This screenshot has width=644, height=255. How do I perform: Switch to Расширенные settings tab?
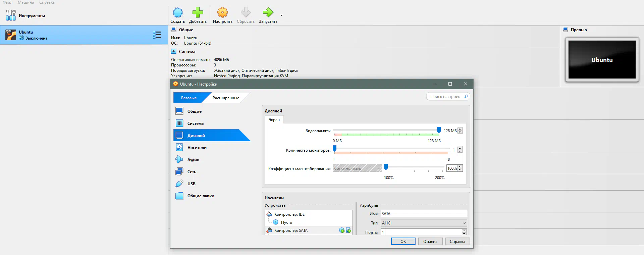click(x=226, y=98)
